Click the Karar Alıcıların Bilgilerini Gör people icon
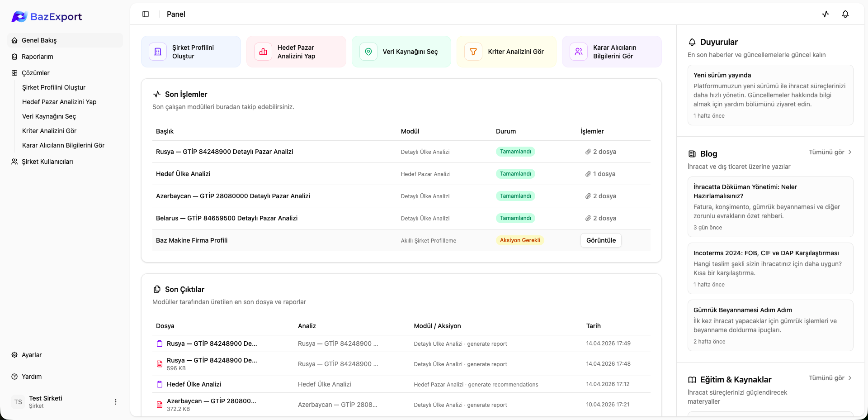This screenshot has width=868, height=420. click(x=578, y=51)
